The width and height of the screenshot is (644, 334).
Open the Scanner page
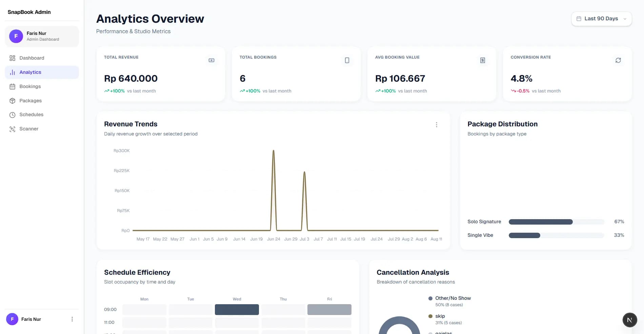pyautogui.click(x=42, y=129)
